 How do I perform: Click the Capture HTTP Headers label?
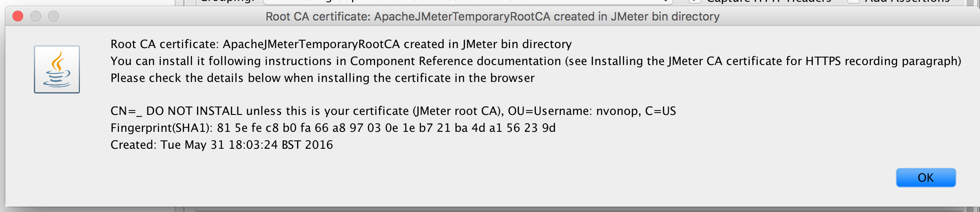click(x=769, y=1)
